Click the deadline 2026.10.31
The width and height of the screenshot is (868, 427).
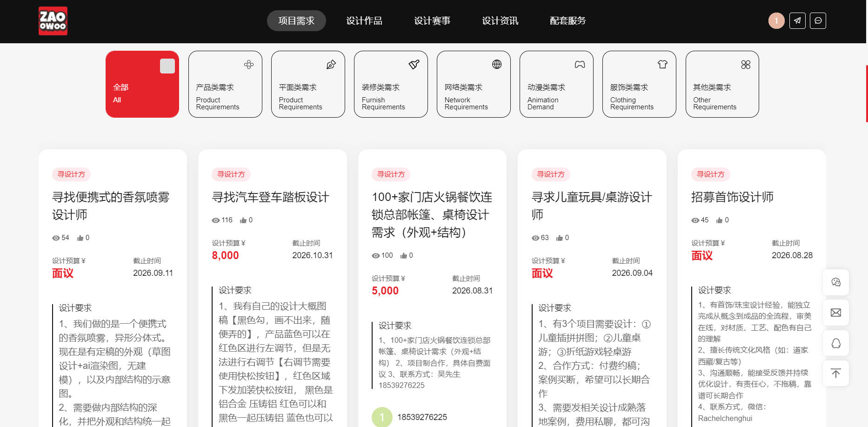point(313,255)
